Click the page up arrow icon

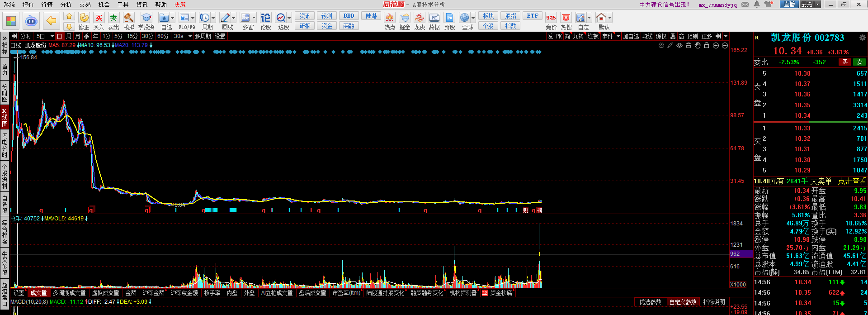tap(69, 16)
